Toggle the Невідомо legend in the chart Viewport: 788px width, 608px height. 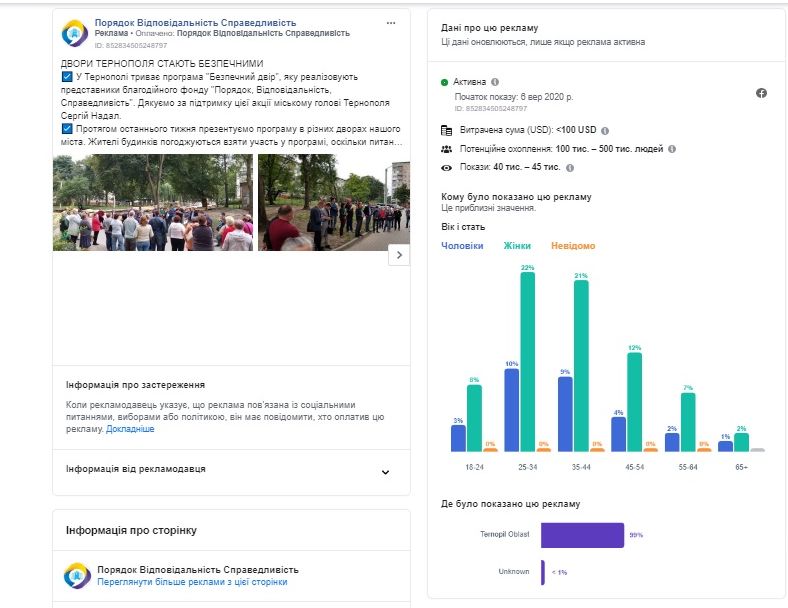coord(572,246)
